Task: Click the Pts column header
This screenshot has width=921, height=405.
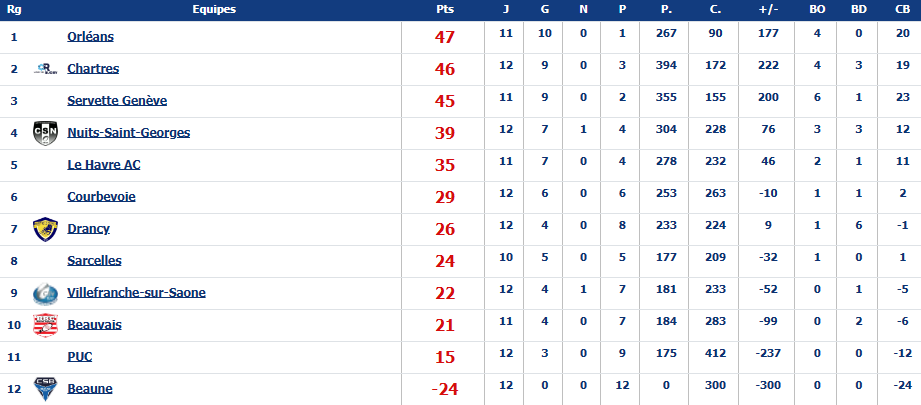Action: [x=445, y=9]
